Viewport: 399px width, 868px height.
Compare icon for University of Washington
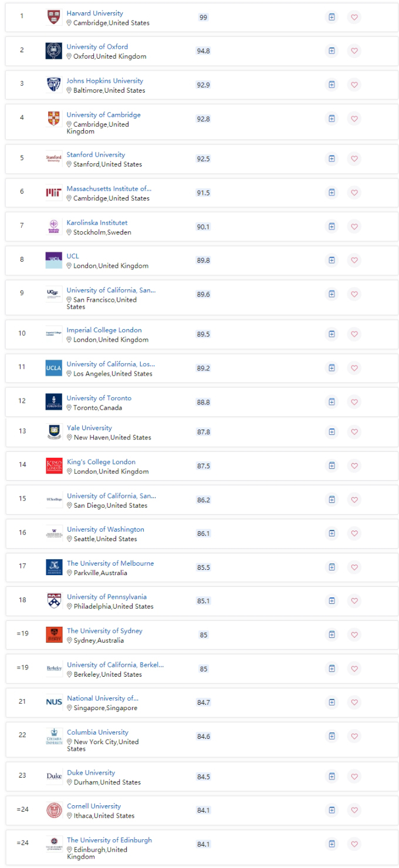tap(332, 533)
